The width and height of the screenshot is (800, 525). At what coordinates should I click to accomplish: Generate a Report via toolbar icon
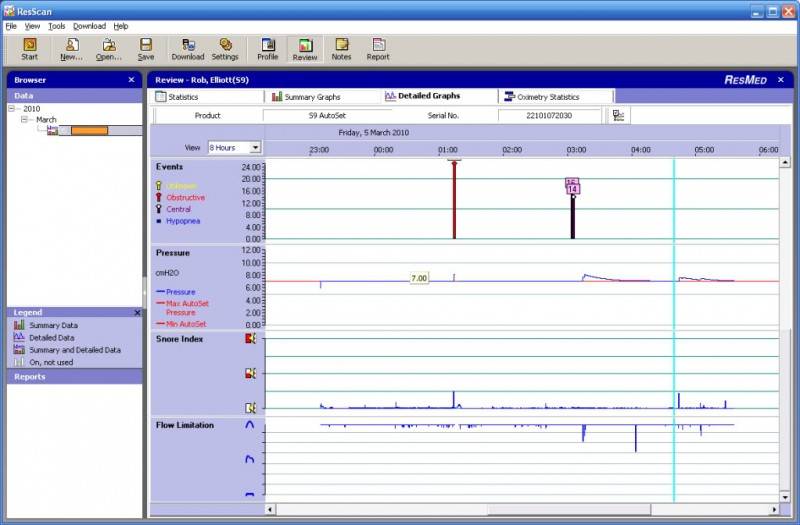tap(378, 49)
